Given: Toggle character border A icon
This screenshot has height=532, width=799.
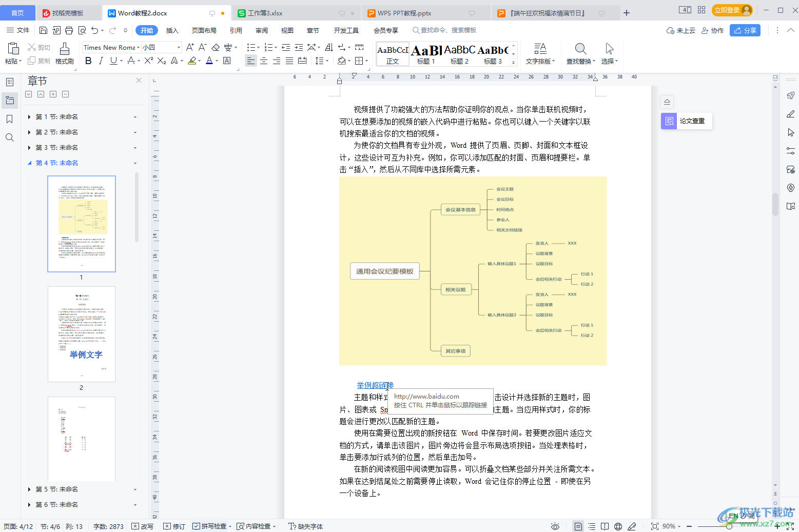Looking at the screenshot, I should point(227,61).
